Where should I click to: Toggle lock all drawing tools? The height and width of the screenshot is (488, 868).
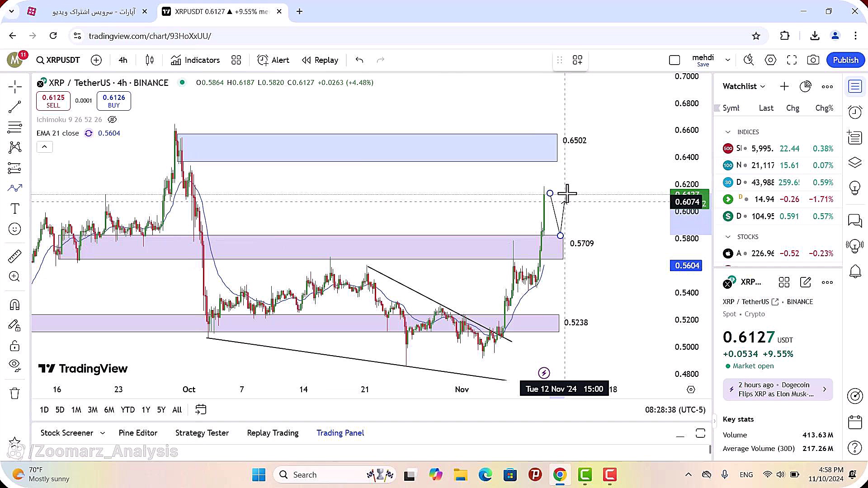tap(14, 346)
